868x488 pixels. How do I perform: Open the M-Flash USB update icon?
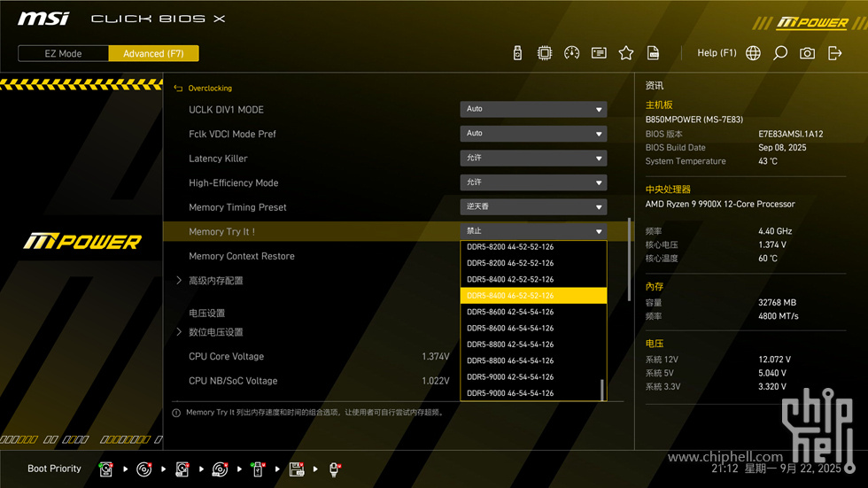point(517,53)
